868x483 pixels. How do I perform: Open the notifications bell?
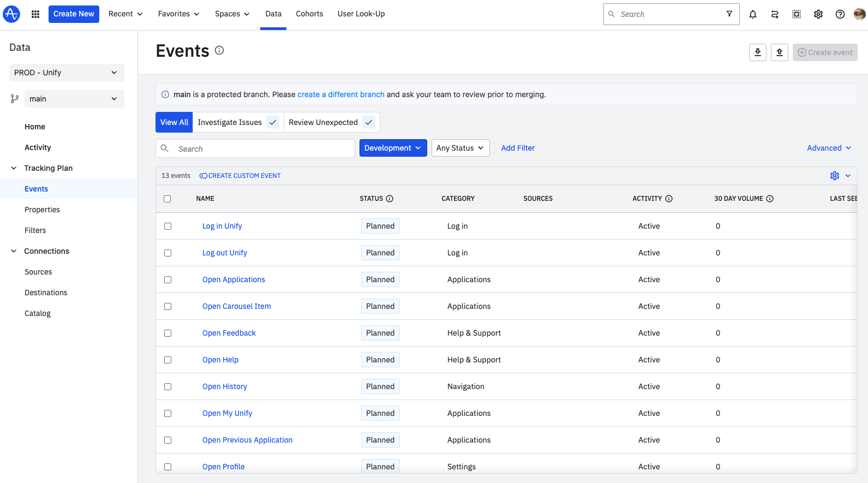[x=753, y=14]
